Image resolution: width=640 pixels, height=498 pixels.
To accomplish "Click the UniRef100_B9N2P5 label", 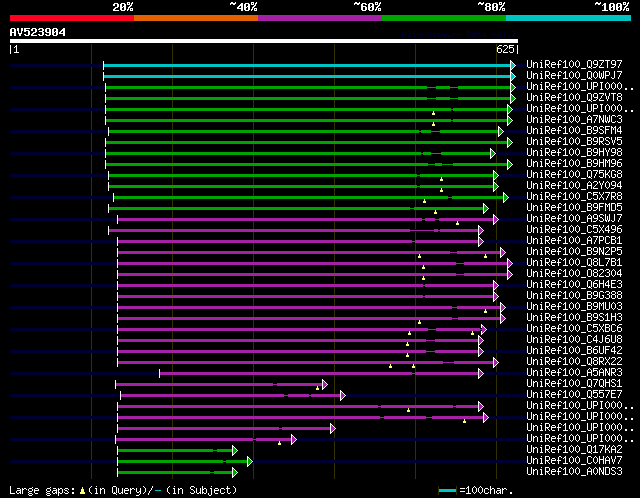I will point(574,251).
